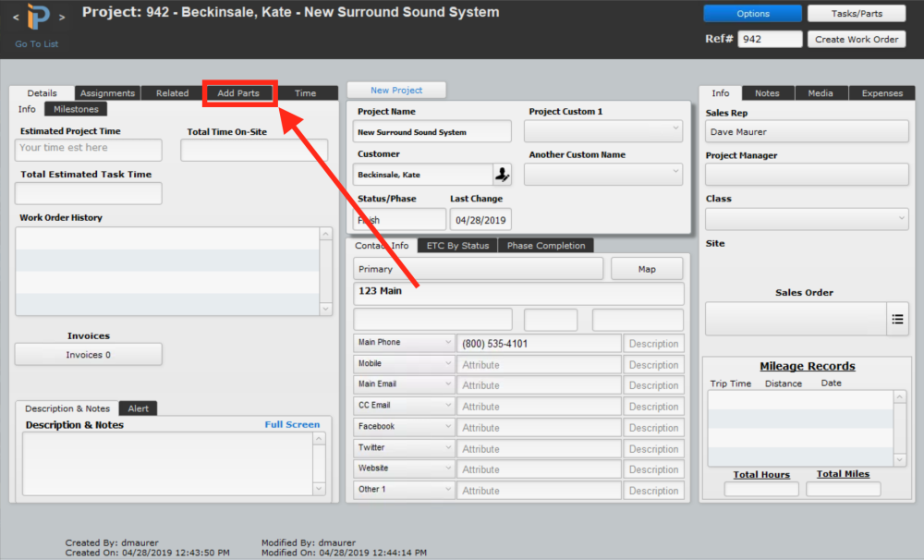The image size is (924, 560).
Task: Click the Go To List link
Action: point(37,43)
